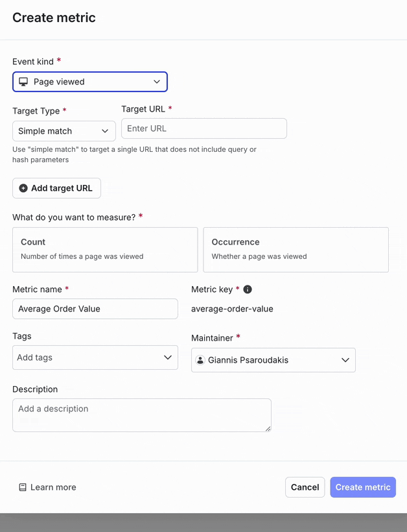The image size is (407, 532).
Task: Click the Add target URL button
Action: coord(57,188)
